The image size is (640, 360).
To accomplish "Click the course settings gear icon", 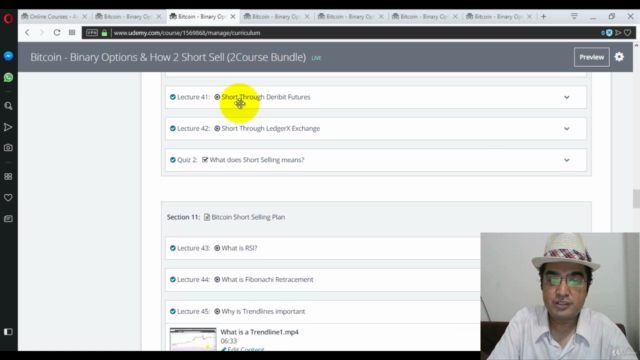I will pos(619,57).
